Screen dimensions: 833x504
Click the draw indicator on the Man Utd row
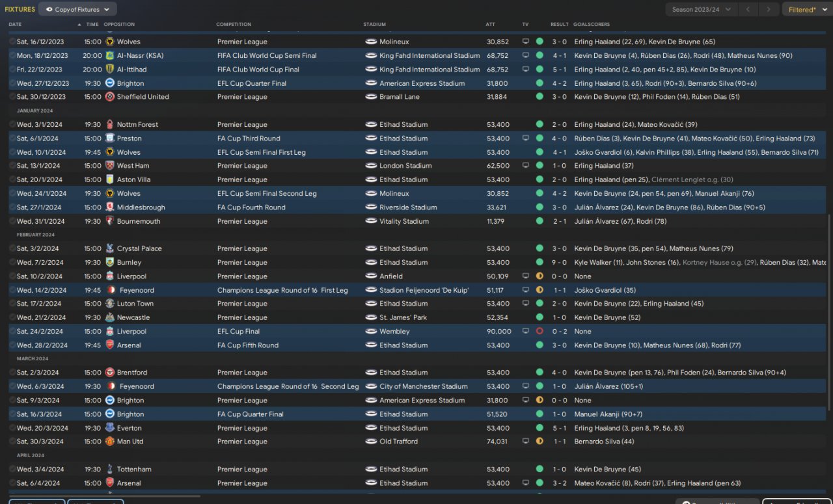[x=539, y=442]
